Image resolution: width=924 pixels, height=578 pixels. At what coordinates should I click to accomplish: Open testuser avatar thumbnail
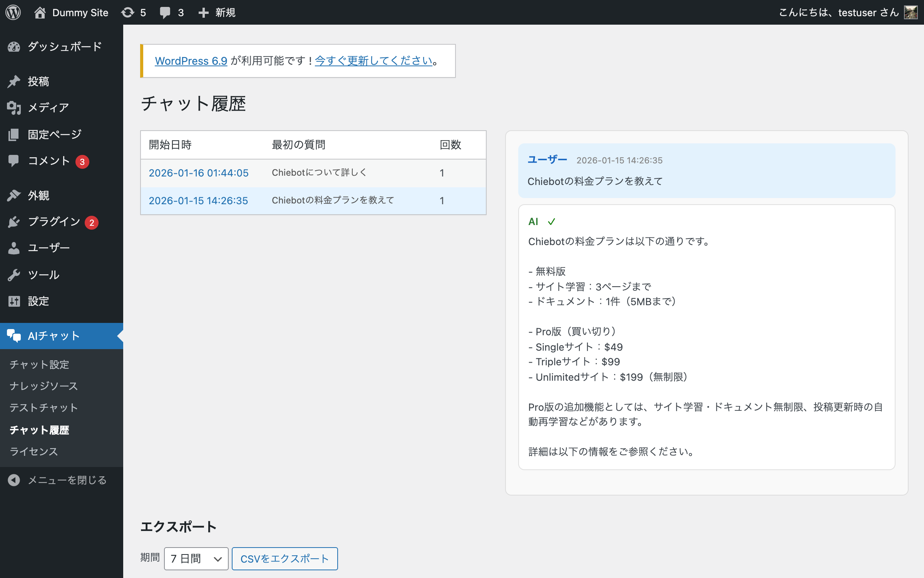point(911,12)
